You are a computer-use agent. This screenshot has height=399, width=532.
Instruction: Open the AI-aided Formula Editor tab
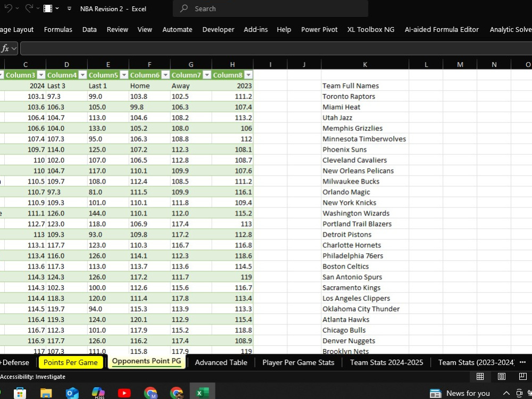pyautogui.click(x=442, y=29)
